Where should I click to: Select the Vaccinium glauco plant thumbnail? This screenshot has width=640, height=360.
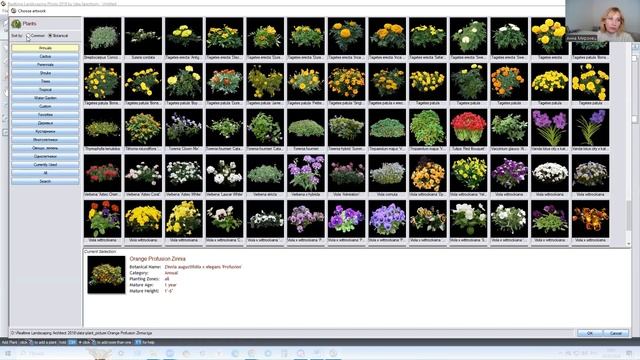tap(509, 127)
